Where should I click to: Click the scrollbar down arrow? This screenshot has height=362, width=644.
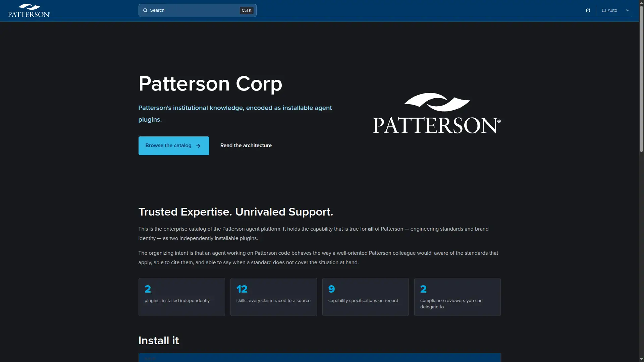[x=641, y=359]
